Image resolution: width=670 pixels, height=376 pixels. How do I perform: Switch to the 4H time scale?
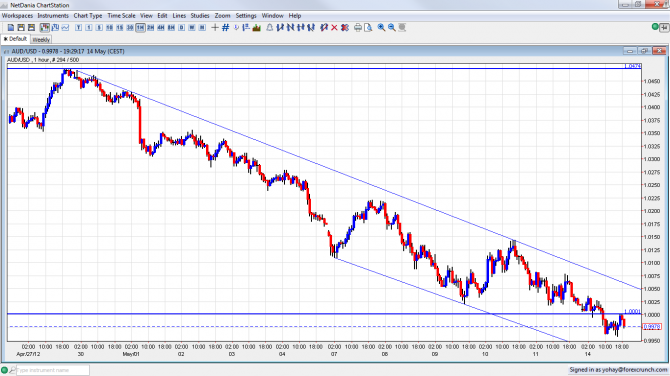(x=161, y=27)
